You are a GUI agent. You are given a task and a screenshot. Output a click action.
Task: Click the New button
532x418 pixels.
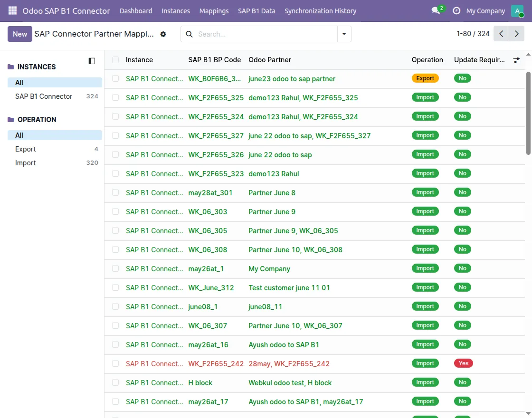click(x=19, y=34)
